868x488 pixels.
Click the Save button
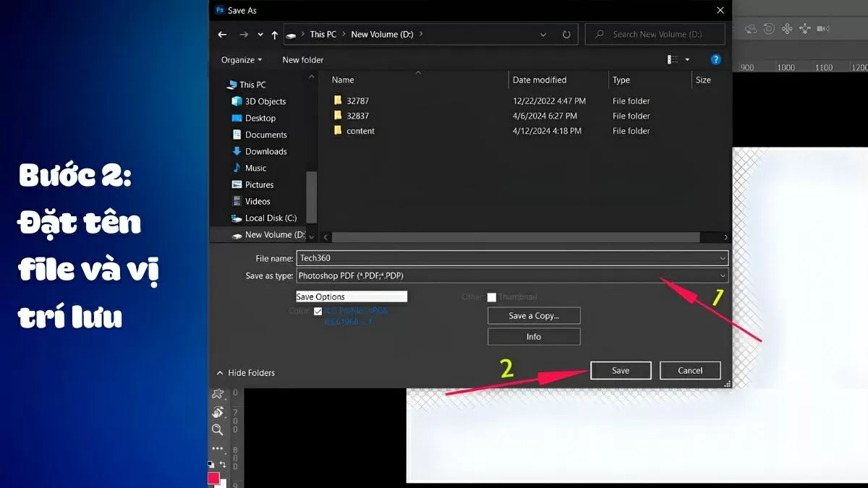point(621,370)
